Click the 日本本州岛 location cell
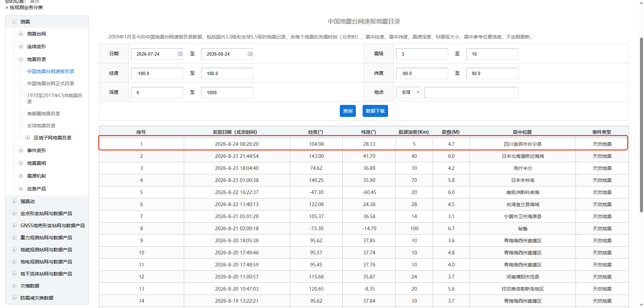644x308 pixels. coord(523,180)
